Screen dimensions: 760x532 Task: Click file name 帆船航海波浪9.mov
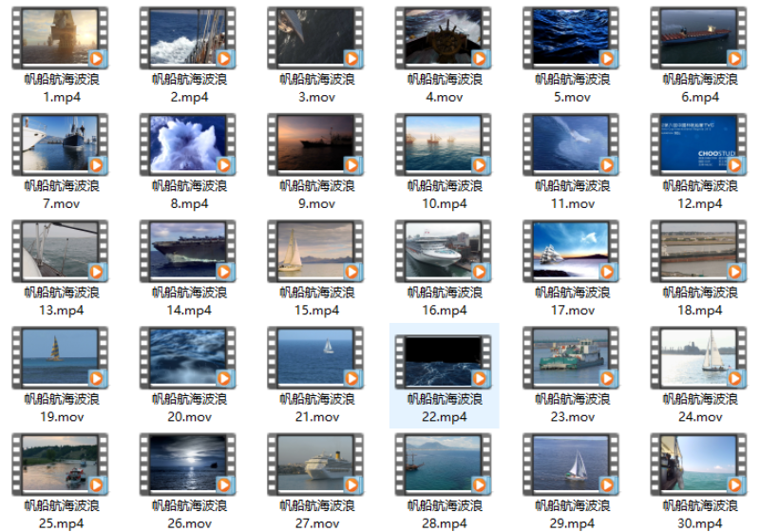[317, 195]
